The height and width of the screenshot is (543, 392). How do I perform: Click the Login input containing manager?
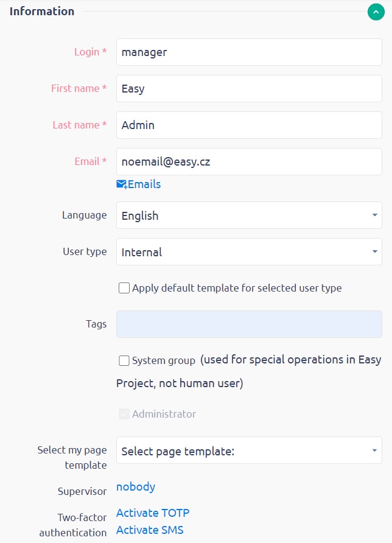[248, 52]
